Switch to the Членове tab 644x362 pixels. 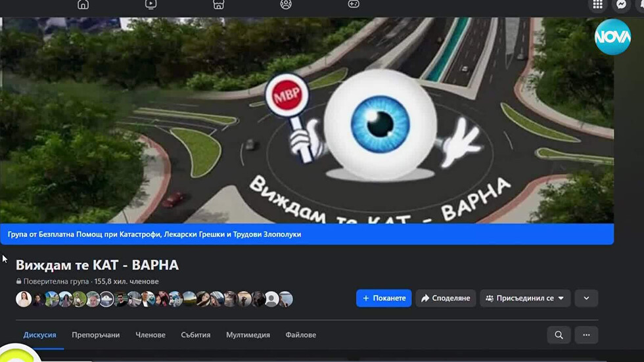[150, 335]
